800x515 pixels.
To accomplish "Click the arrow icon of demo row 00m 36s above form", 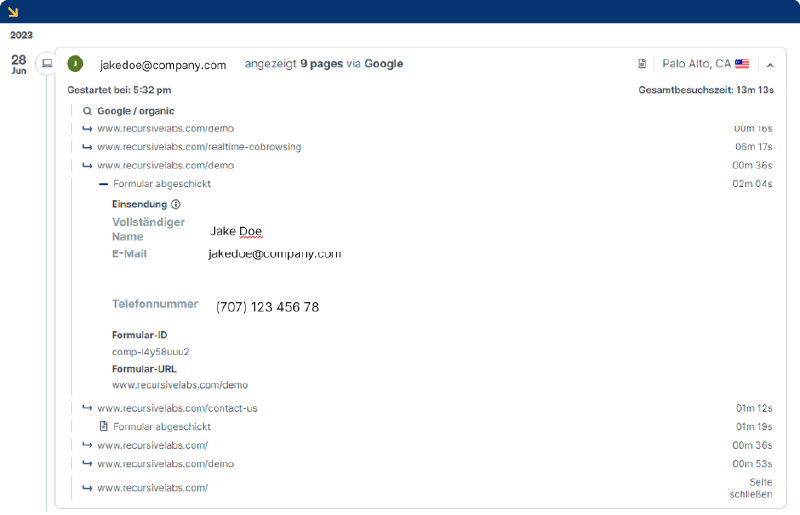I will coord(87,165).
